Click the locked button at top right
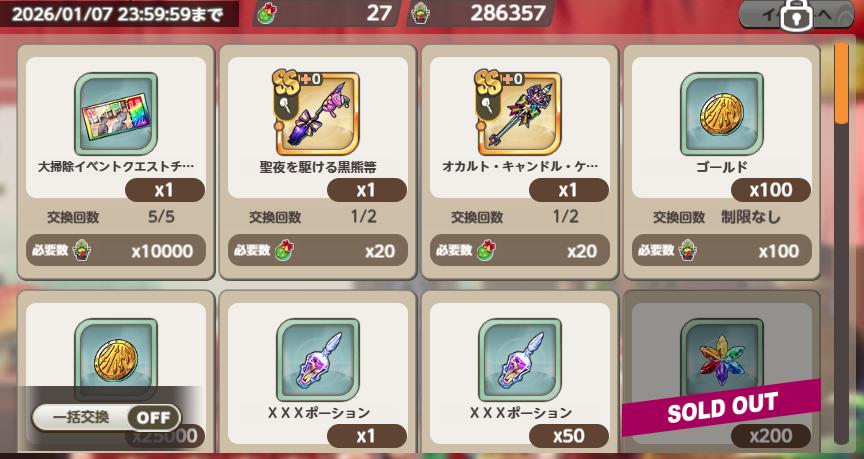Screen dimensions: 864x459 [x=796, y=17]
